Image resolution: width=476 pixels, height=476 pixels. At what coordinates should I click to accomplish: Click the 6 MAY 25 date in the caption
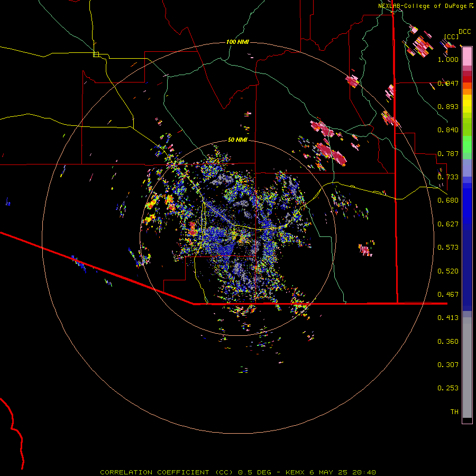coord(328,472)
